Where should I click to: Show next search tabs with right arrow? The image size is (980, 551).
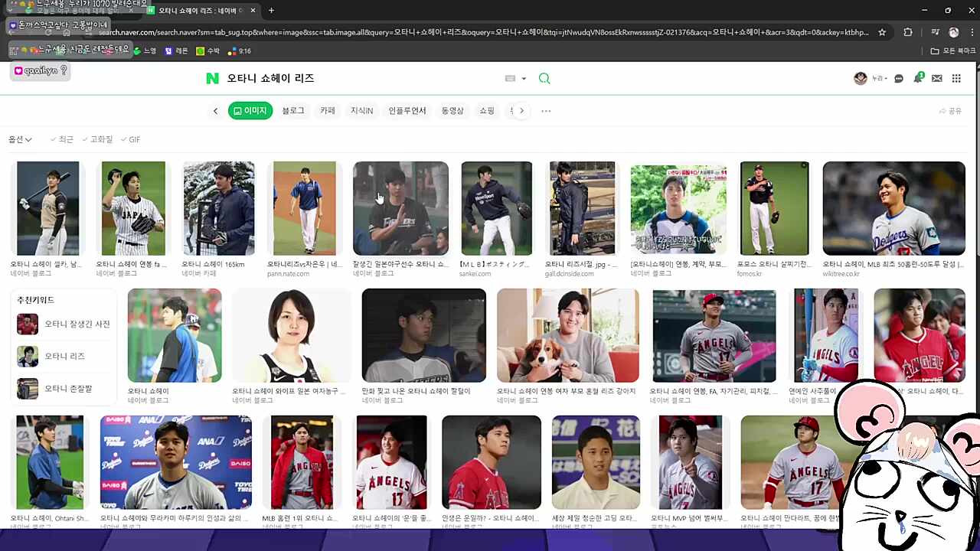521,111
